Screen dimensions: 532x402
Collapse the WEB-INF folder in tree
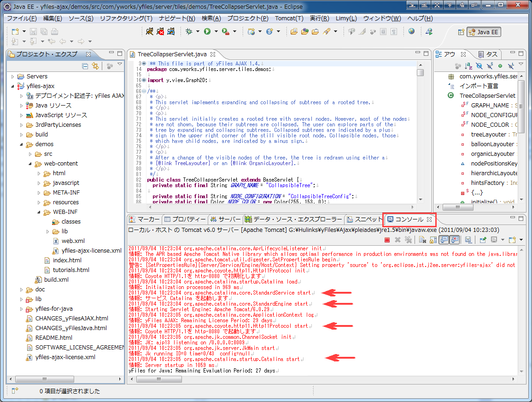(x=39, y=212)
